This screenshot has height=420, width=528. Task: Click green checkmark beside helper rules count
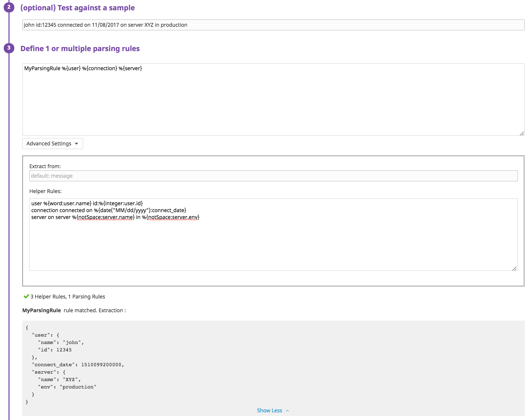click(26, 296)
